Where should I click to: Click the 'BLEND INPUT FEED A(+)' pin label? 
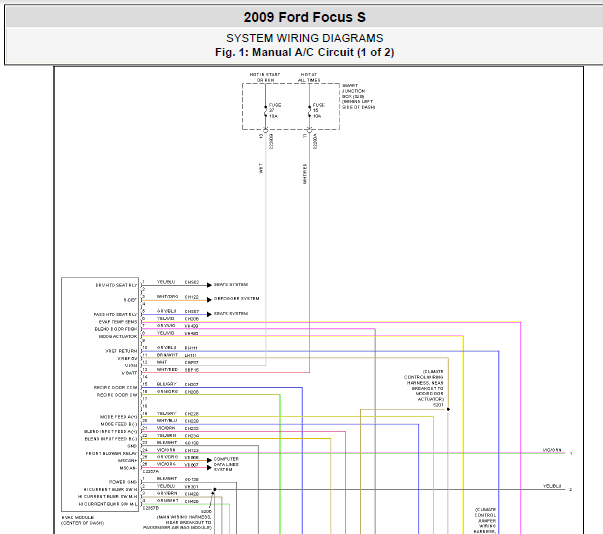click(x=110, y=431)
